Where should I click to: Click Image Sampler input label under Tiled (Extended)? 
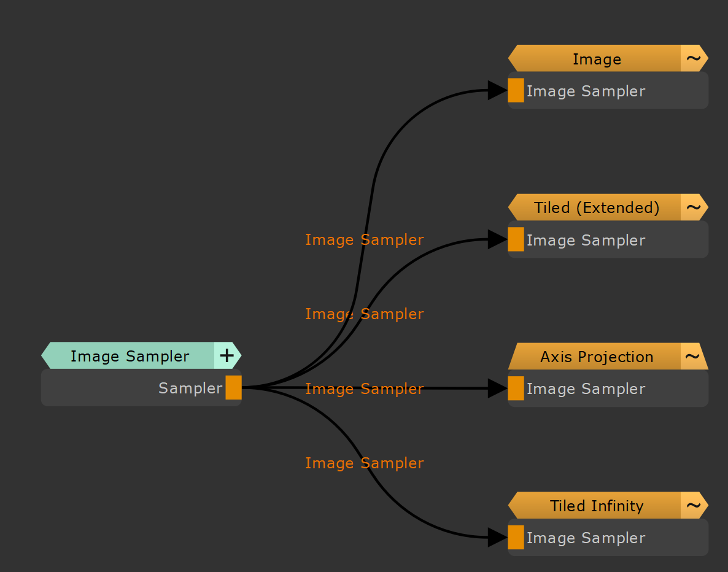tap(586, 241)
